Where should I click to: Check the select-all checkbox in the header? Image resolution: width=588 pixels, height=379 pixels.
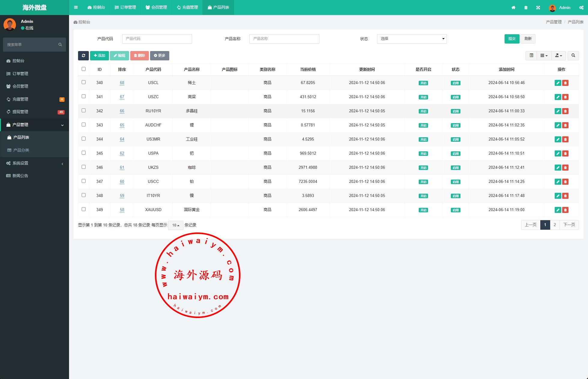[84, 69]
